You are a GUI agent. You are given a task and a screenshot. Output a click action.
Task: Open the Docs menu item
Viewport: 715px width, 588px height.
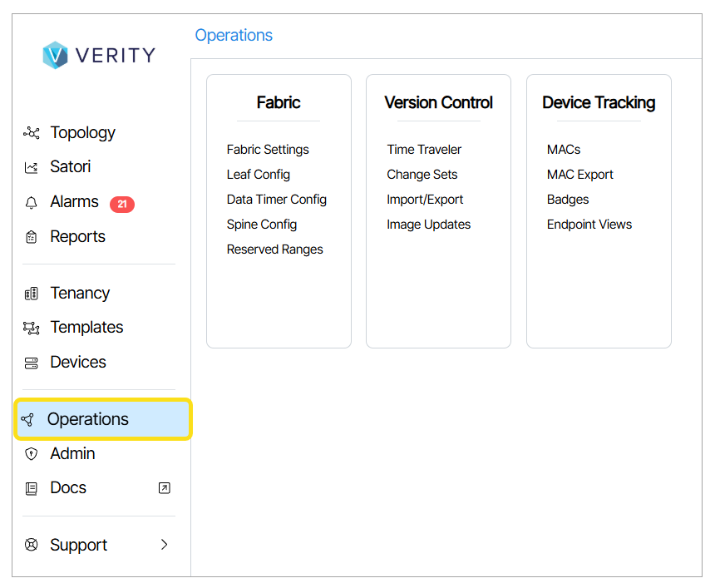[x=68, y=488]
